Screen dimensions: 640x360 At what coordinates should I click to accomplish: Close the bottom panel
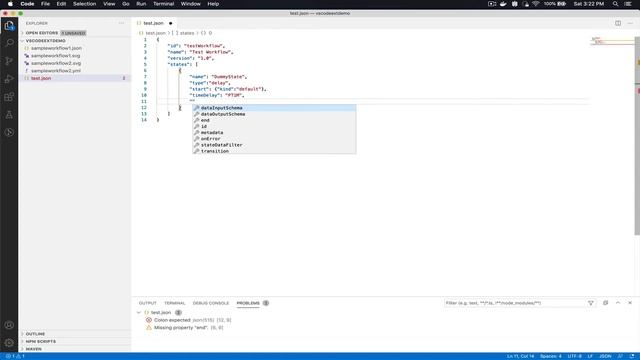(630, 303)
